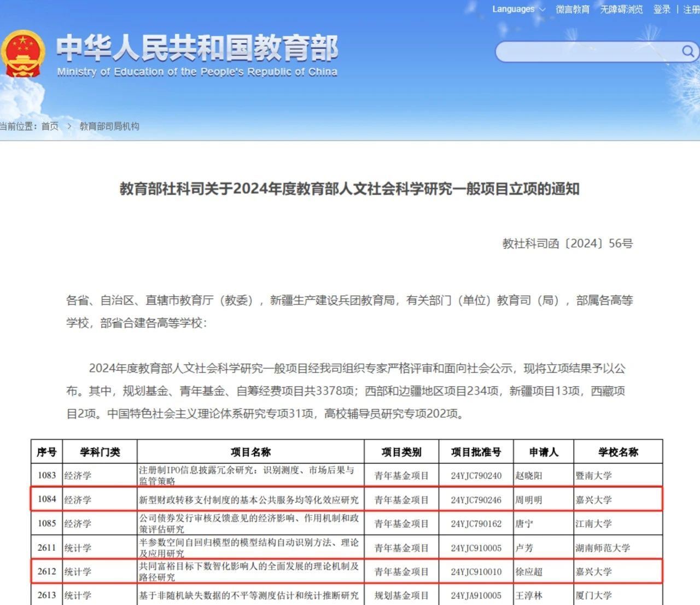Click the 项目名称 column header

[250, 452]
